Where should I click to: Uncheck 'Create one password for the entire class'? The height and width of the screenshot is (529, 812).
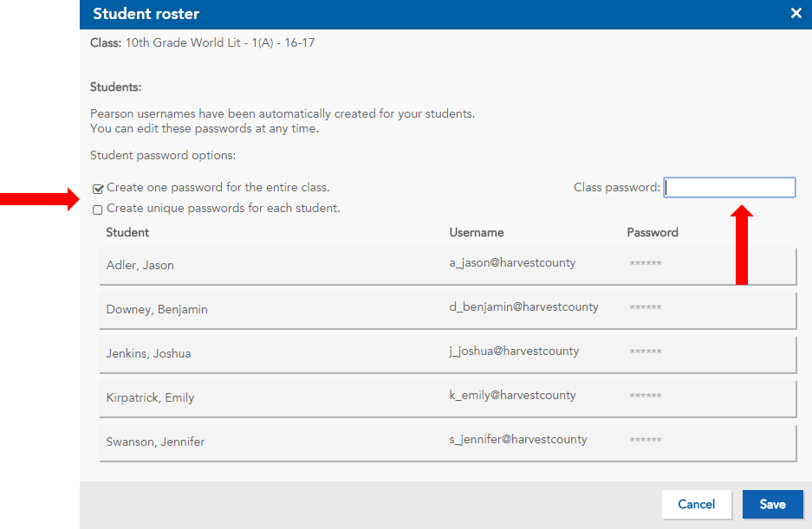98,188
